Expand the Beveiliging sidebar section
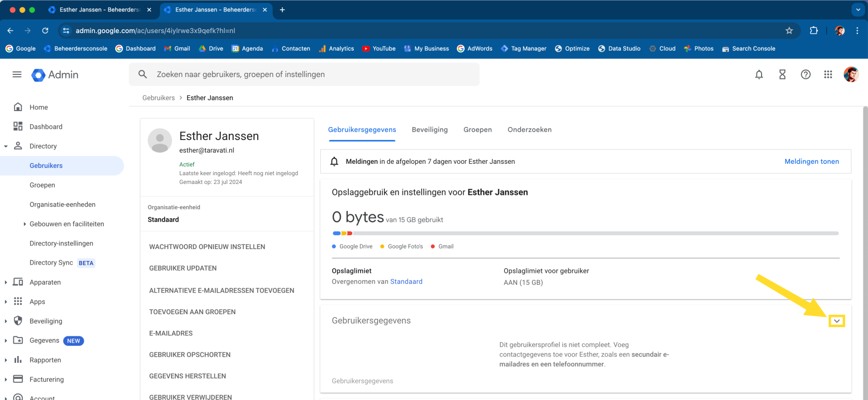Screen dimensions: 868x400 [6, 321]
